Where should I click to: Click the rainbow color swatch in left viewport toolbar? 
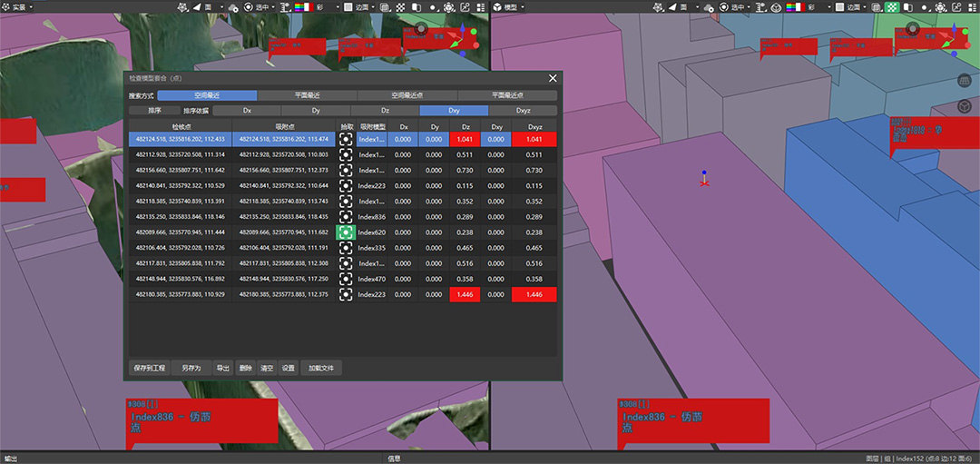click(304, 7)
